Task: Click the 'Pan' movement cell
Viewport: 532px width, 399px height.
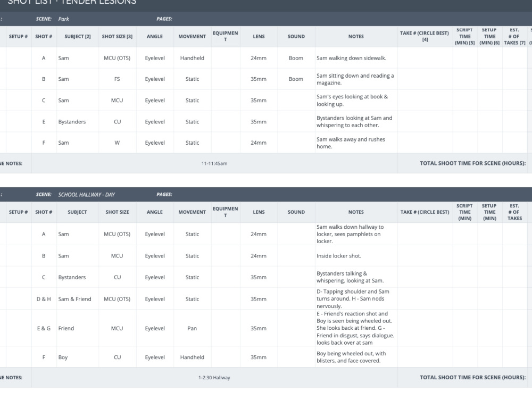Action: tap(192, 328)
